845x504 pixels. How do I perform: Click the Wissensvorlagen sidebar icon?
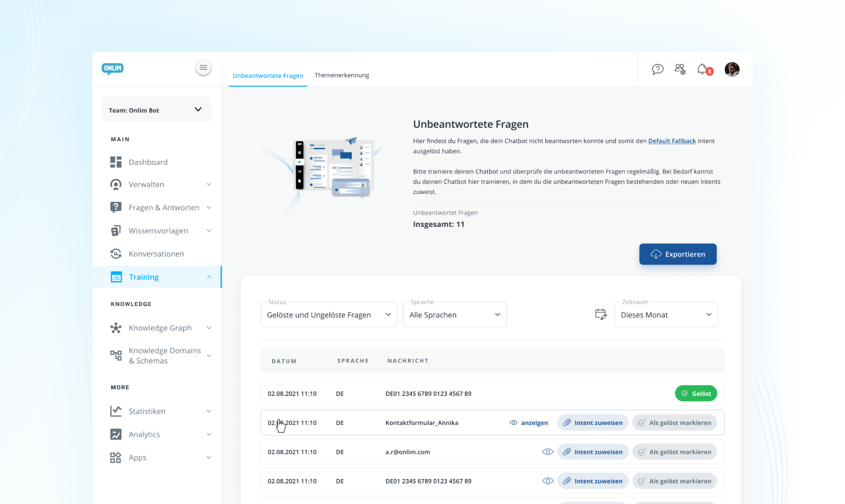(x=116, y=231)
